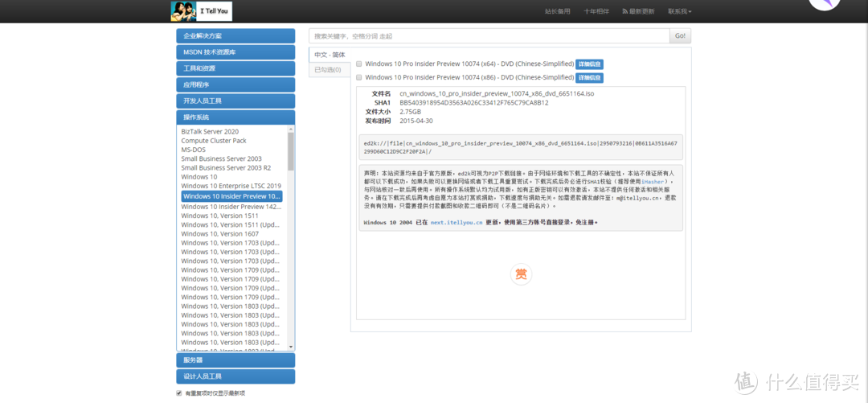
Task: Click the I Tell You logo image
Action: click(202, 11)
